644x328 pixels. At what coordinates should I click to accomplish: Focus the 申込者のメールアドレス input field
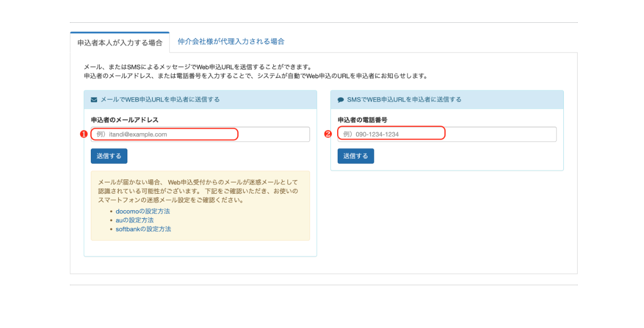pos(200,134)
